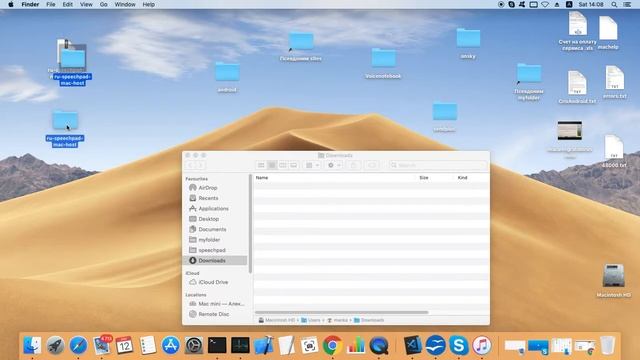Open Spotlight search in menu bar
Screen dimensions: 640x360
coord(614,4)
